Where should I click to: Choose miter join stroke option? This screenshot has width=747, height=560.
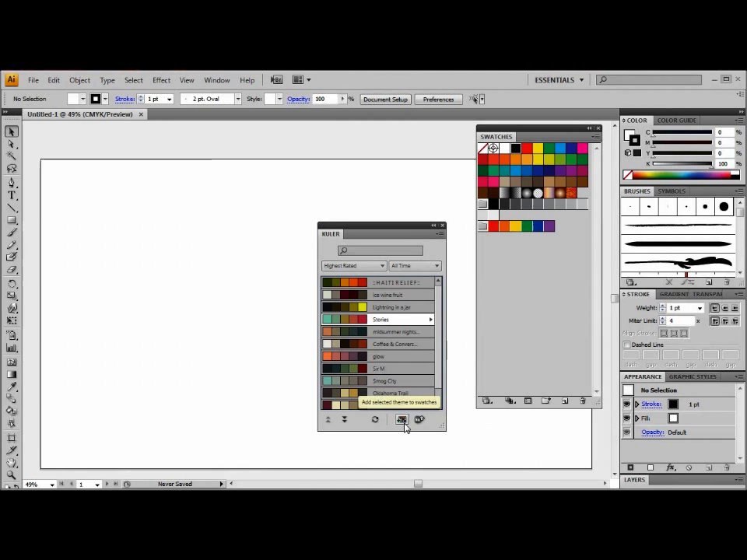(715, 321)
